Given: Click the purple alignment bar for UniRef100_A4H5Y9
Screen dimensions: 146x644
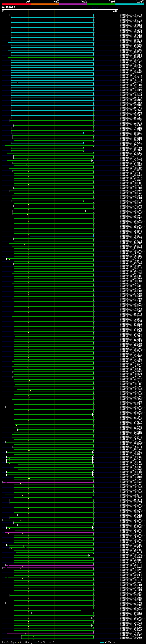Looking at the screenshot, I should [51, 633].
